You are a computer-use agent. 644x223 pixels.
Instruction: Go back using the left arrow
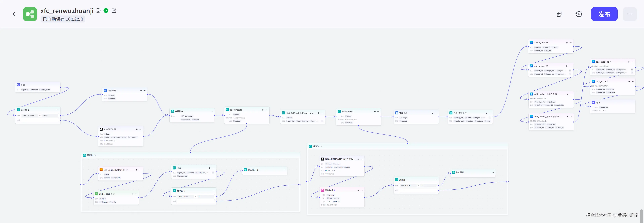point(14,14)
